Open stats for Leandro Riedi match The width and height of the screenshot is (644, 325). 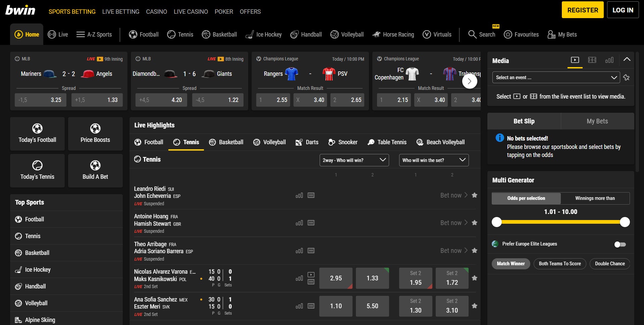tap(299, 195)
